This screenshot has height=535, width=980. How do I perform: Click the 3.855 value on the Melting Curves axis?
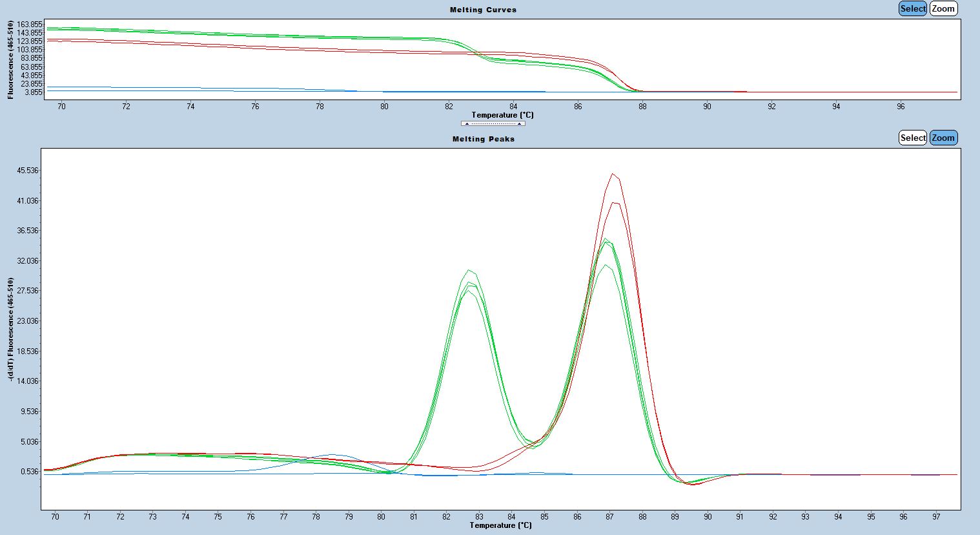pos(34,92)
